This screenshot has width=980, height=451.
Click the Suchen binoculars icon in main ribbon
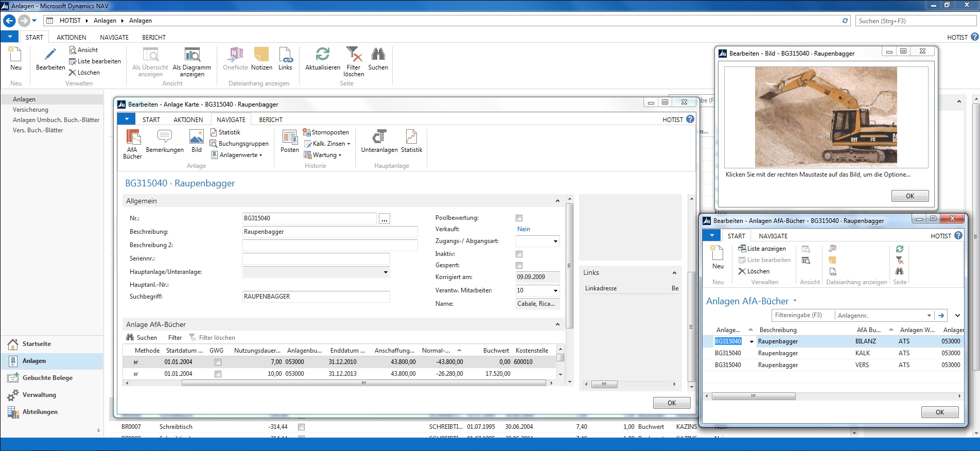(x=378, y=55)
